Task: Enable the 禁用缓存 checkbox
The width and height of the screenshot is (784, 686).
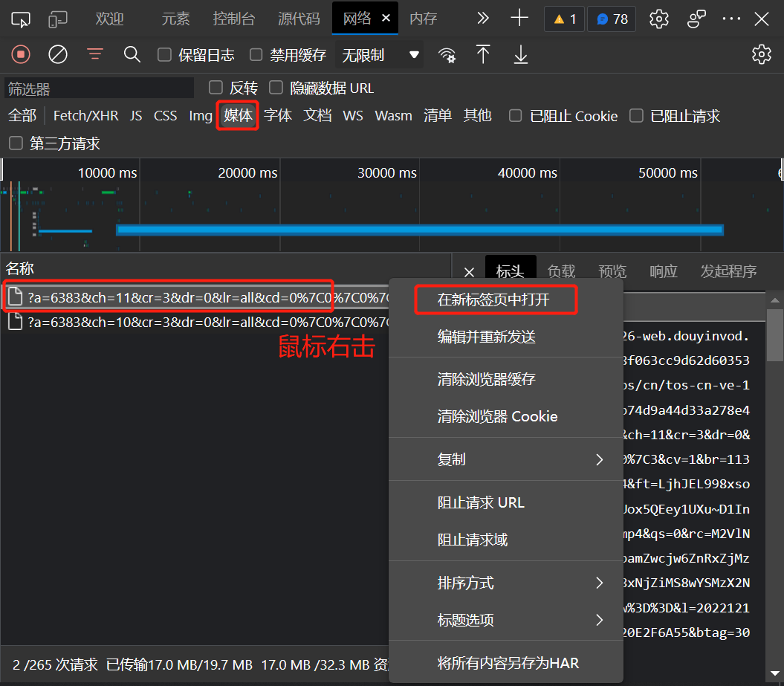Action: point(256,55)
